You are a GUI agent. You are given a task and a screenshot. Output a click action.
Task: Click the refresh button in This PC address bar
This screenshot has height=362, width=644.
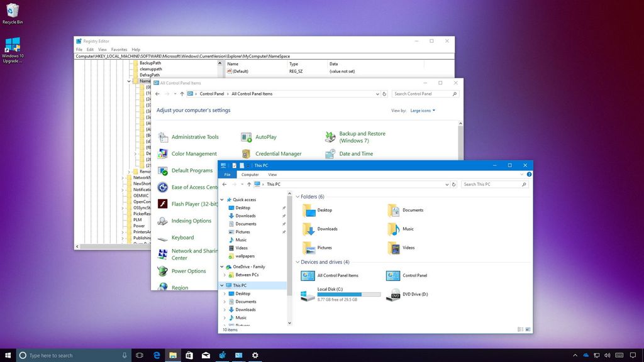453,184
